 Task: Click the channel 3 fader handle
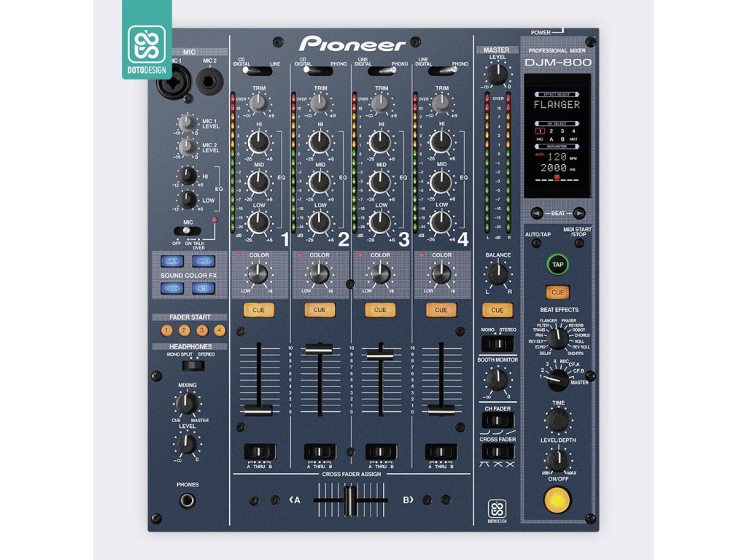pyautogui.click(x=379, y=354)
